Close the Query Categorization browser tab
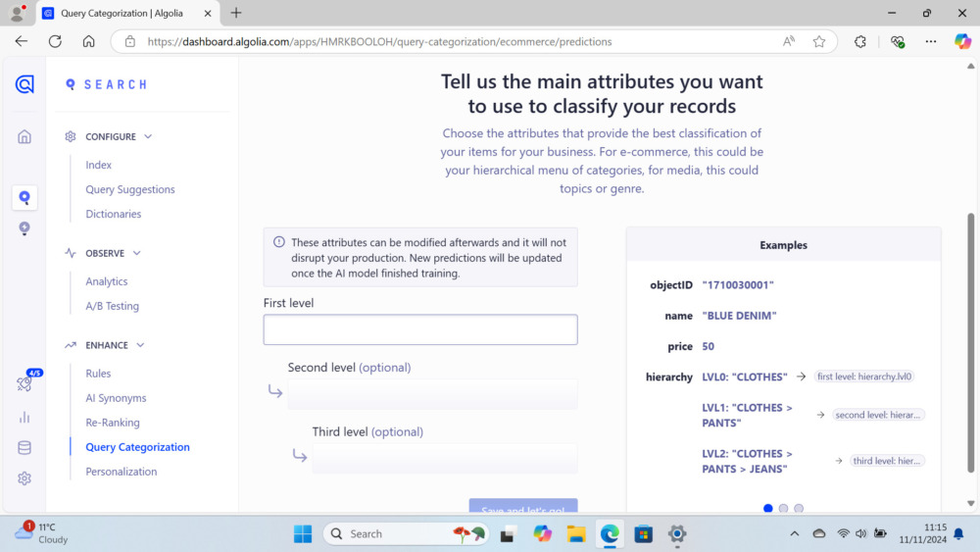This screenshot has height=552, width=980. (x=208, y=13)
